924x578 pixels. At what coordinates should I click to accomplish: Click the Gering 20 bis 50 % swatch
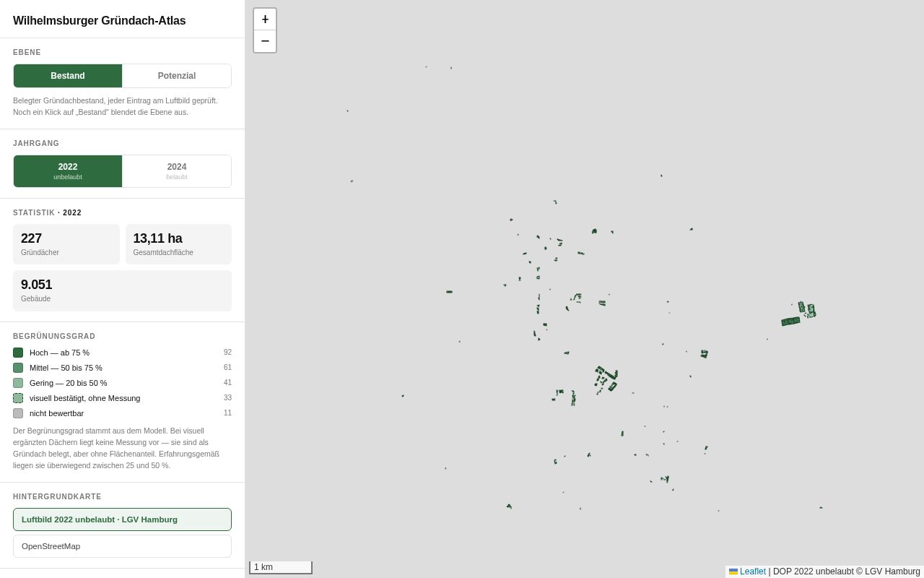point(18,383)
